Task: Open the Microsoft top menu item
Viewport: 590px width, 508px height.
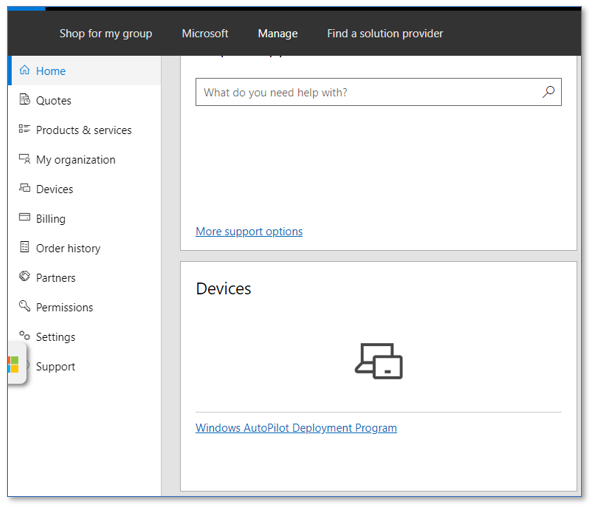Action: pos(205,33)
